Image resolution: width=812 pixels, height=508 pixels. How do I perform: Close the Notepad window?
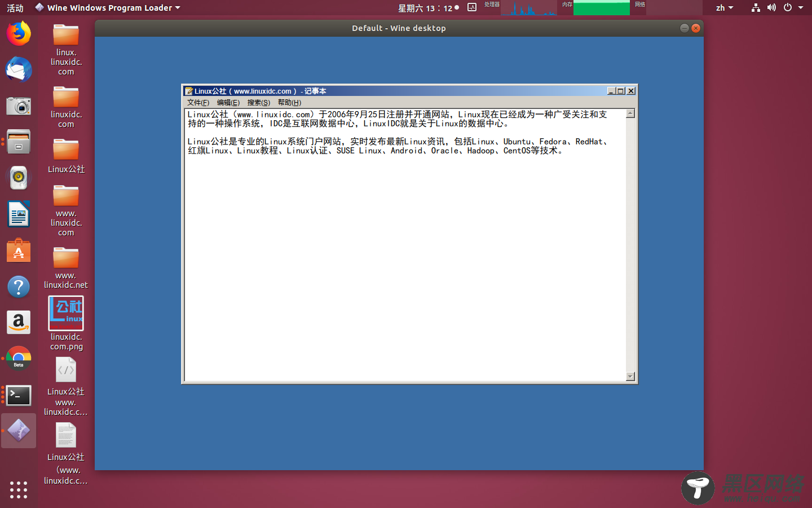coord(632,91)
